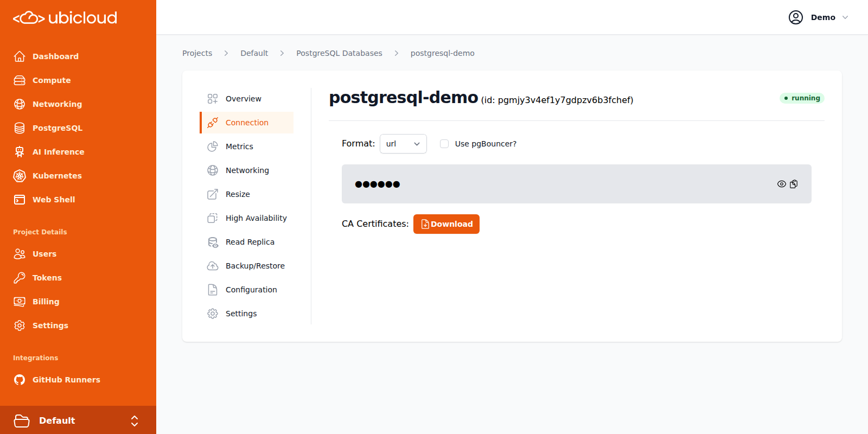This screenshot has height=434, width=868.
Task: Click the Metrics pie chart icon
Action: pos(213,146)
